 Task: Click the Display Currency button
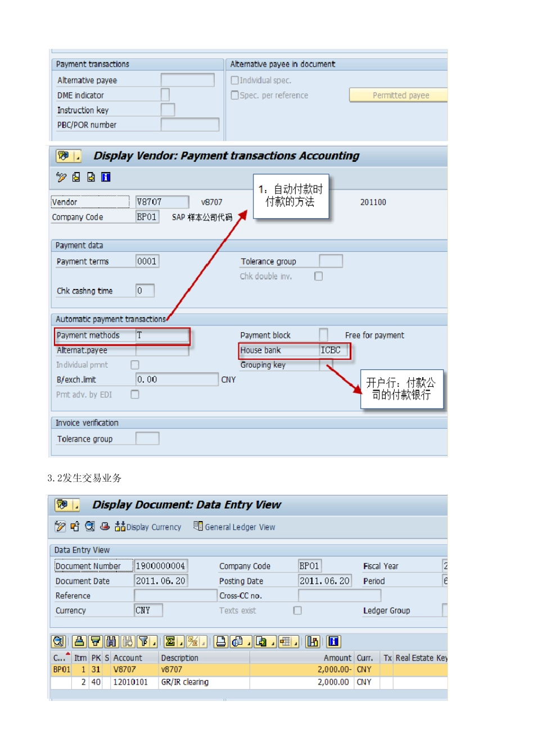(x=148, y=527)
